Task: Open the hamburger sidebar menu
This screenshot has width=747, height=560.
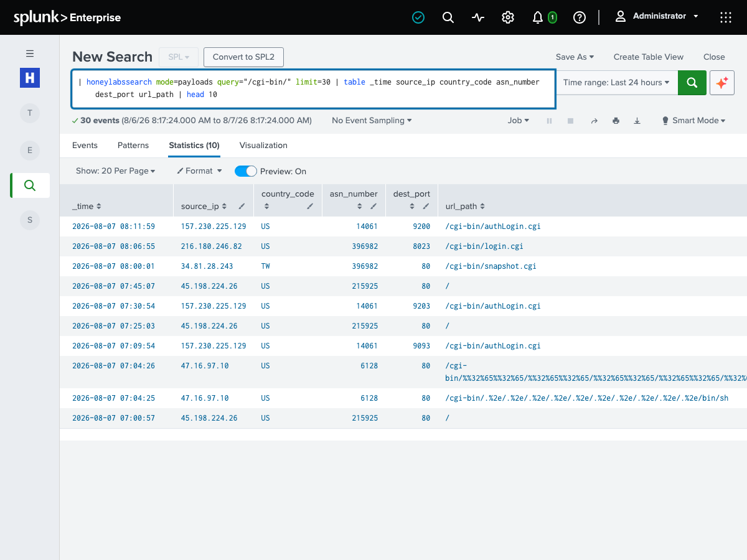Action: coord(30,54)
